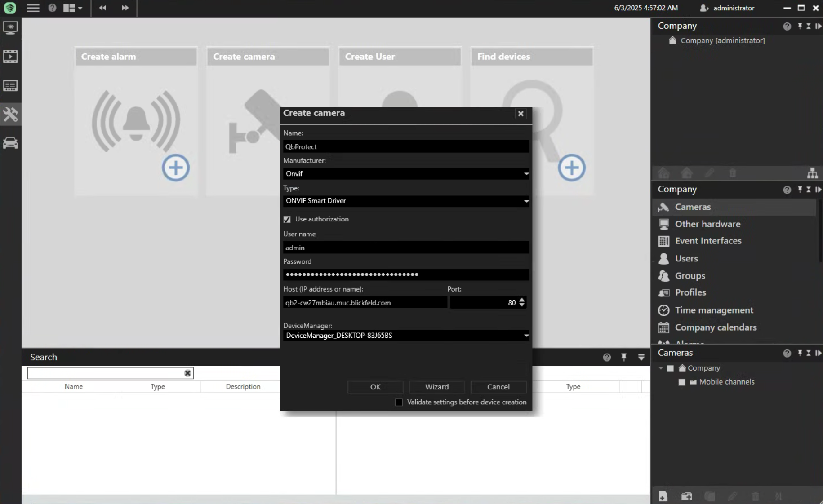The width and height of the screenshot is (823, 504).
Task: Select Other hardware in Company panel
Action: (707, 224)
